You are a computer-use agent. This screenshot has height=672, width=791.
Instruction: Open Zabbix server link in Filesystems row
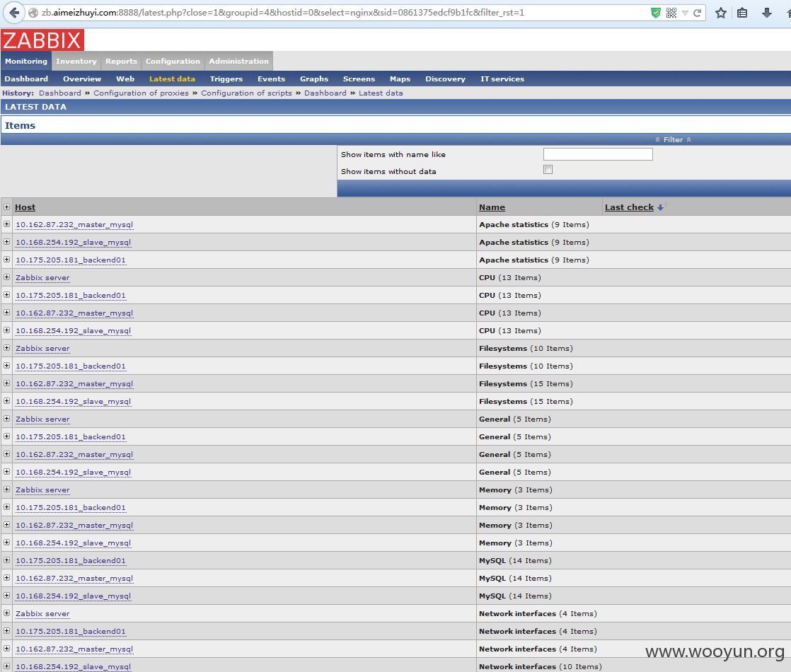click(42, 348)
